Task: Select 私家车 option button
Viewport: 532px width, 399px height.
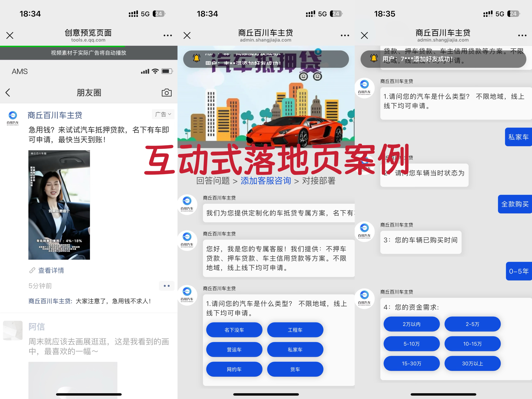Action: tap(295, 350)
